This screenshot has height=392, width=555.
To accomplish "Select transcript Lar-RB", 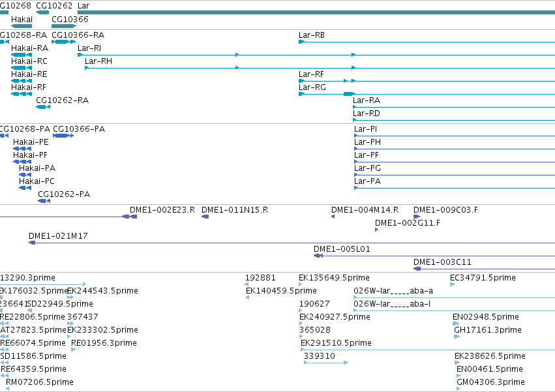I will point(312,35).
